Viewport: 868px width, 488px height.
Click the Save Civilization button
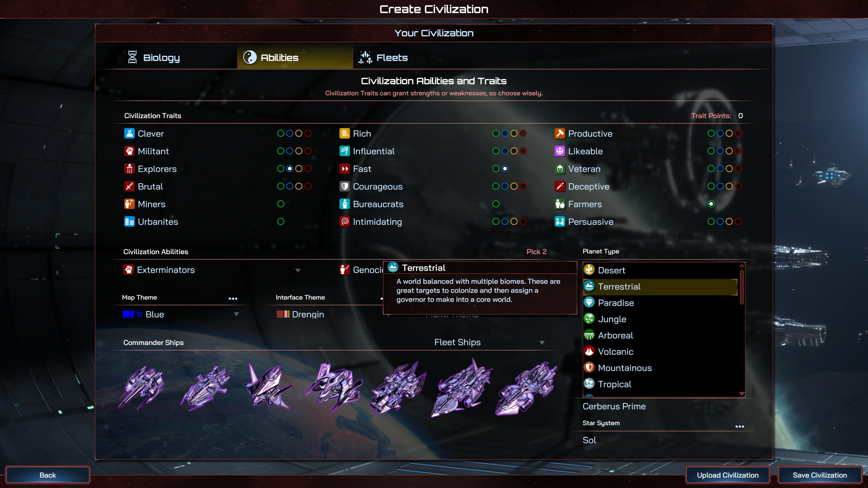coord(819,475)
